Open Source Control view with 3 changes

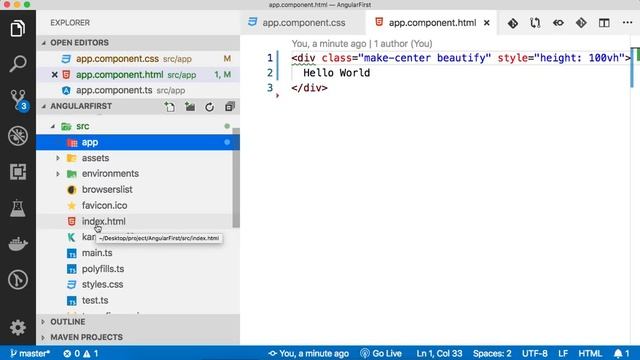click(18, 100)
